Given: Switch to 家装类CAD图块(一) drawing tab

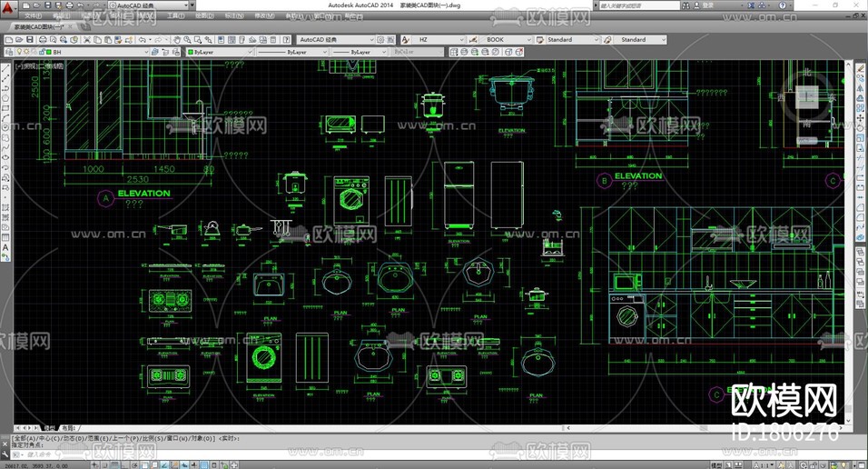Looking at the screenshot, I should (43, 26).
